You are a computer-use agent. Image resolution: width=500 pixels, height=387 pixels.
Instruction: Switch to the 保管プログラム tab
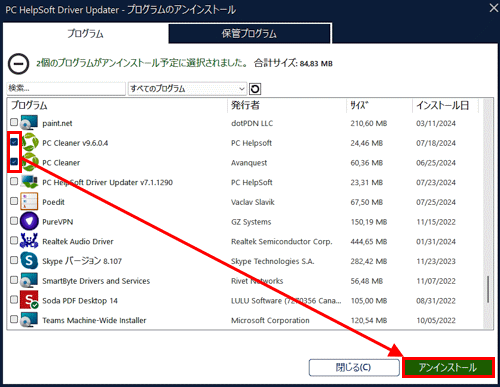tap(249, 34)
